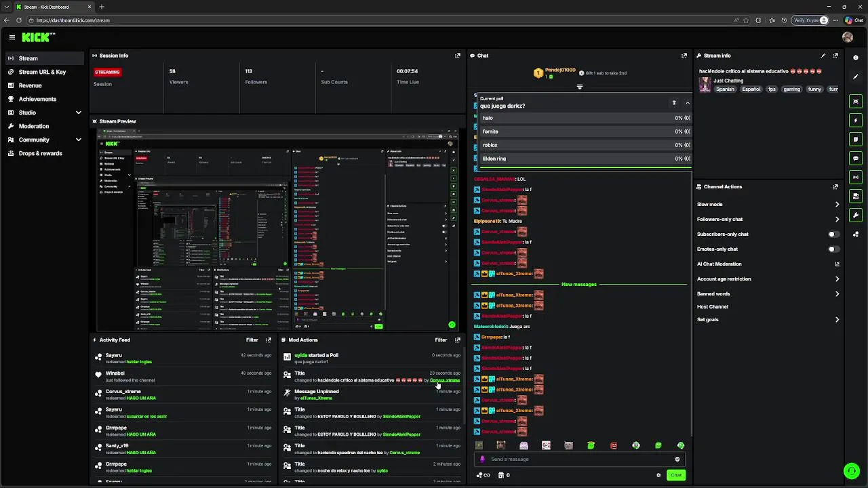This screenshot has width=868, height=488.
Task: Open chat settings gear icon
Action: coord(658,475)
